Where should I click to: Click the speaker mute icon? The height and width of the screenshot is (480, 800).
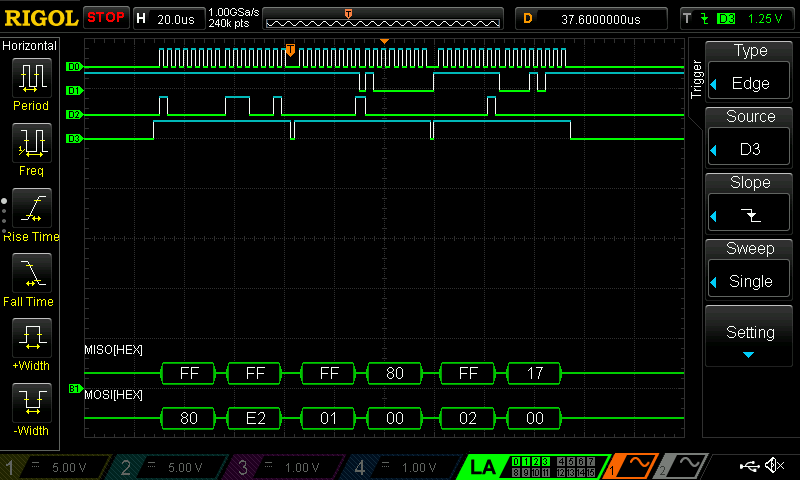click(774, 466)
